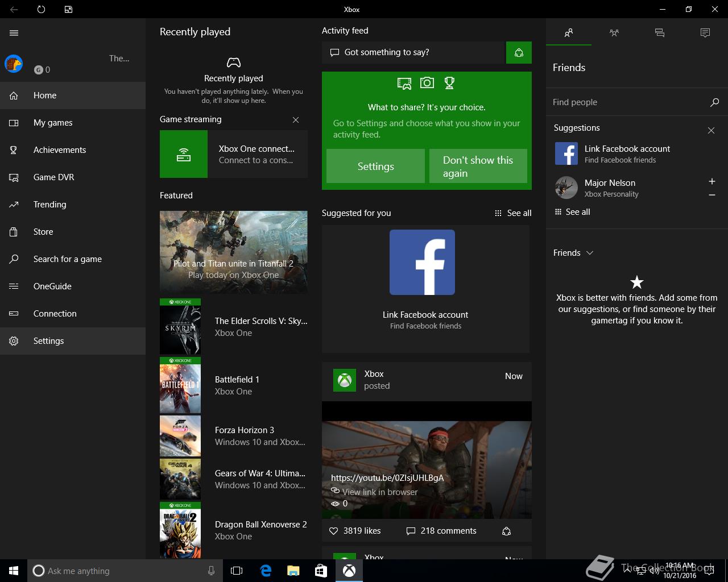Click the Xbox One connect console icon
728x582 pixels.
point(184,154)
